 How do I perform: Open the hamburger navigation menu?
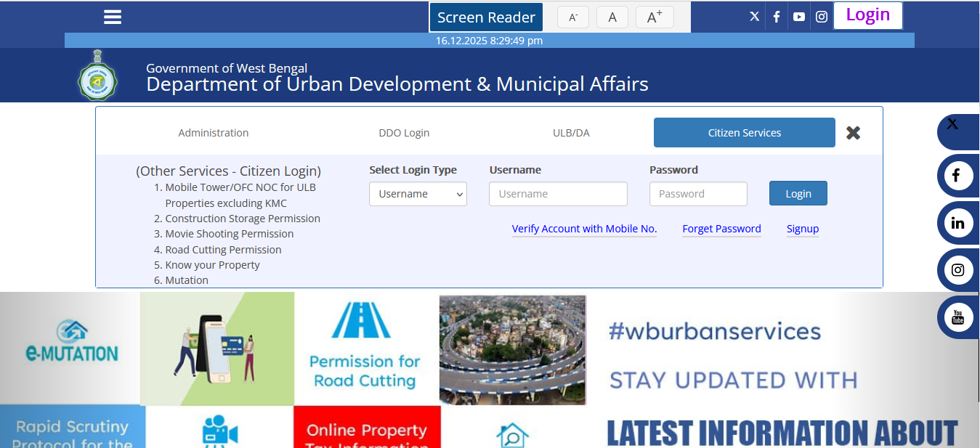coord(113,17)
